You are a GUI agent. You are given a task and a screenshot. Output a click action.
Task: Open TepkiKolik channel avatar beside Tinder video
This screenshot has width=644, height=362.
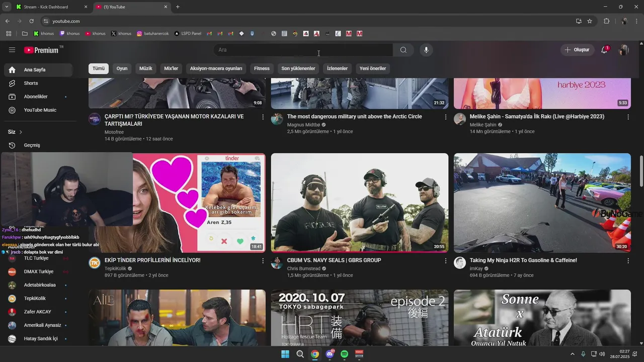[x=95, y=263]
